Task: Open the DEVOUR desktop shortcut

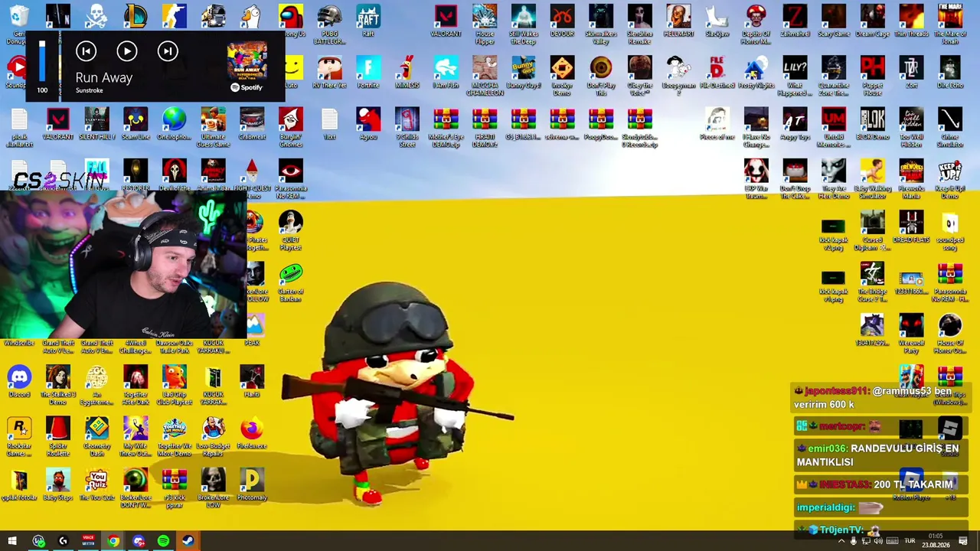Action: (x=562, y=21)
